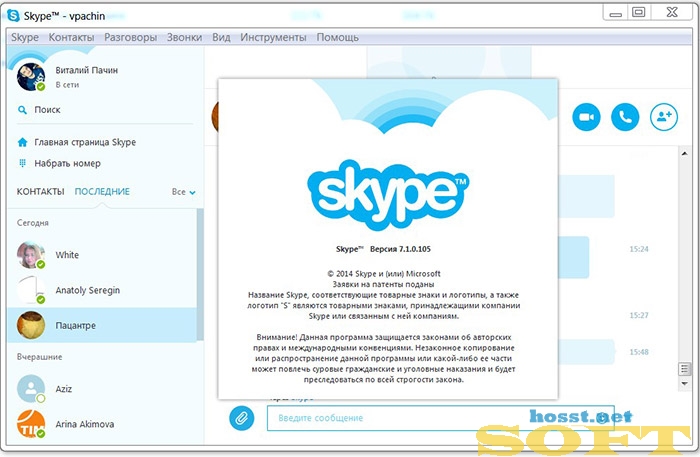This screenshot has width=700, height=457.
Task: Click the search magnifier icon
Action: click(22, 110)
